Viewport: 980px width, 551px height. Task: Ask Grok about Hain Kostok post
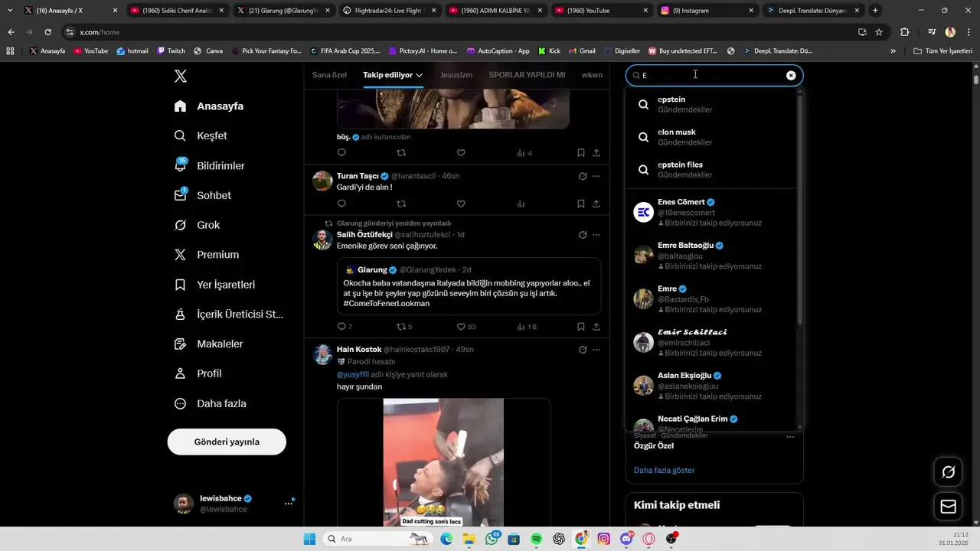point(583,350)
